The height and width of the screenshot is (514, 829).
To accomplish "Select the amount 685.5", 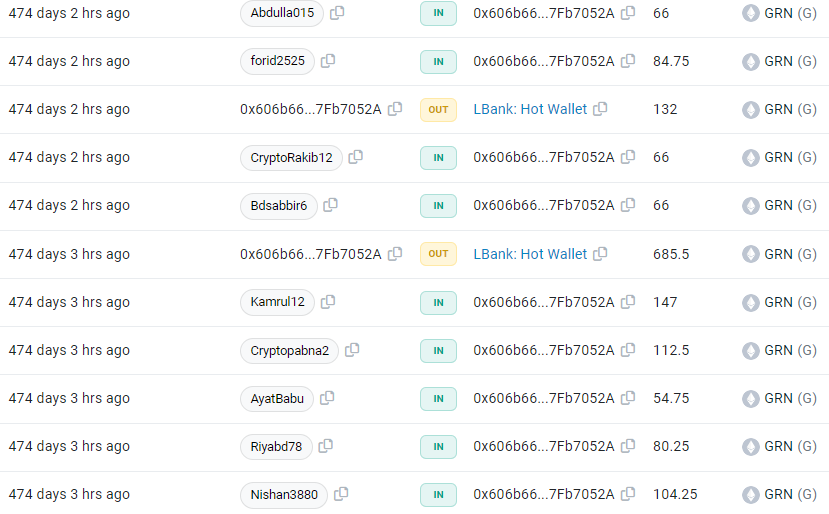I will point(671,254).
